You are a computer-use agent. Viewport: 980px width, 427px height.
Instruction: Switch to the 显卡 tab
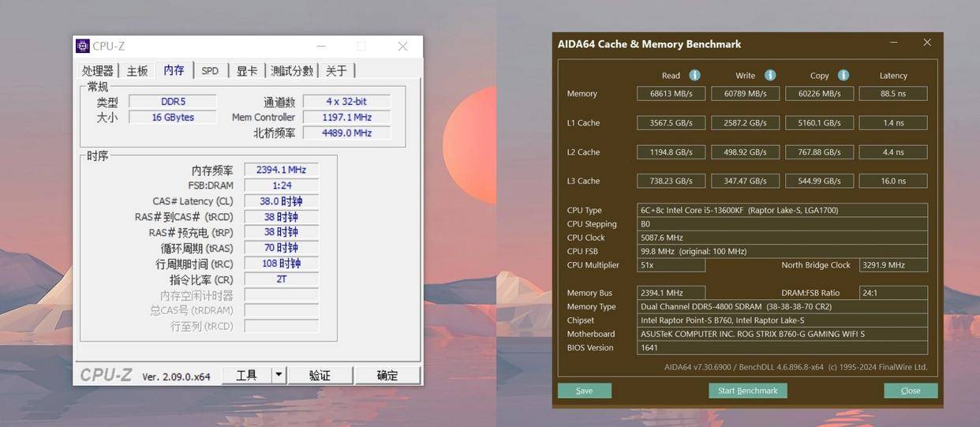point(247,70)
